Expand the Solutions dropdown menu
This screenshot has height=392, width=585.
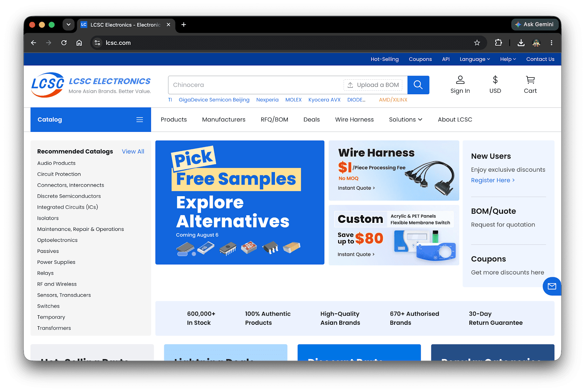pos(405,119)
